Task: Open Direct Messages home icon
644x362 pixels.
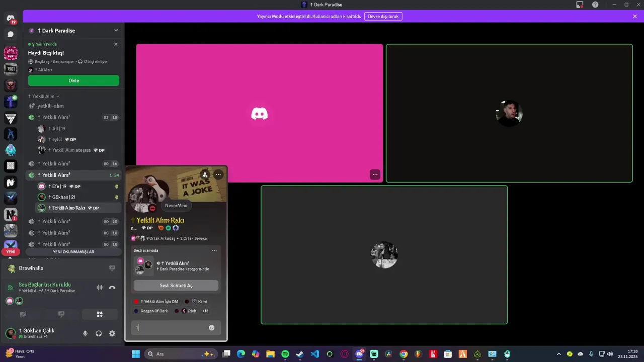Action: pyautogui.click(x=11, y=19)
